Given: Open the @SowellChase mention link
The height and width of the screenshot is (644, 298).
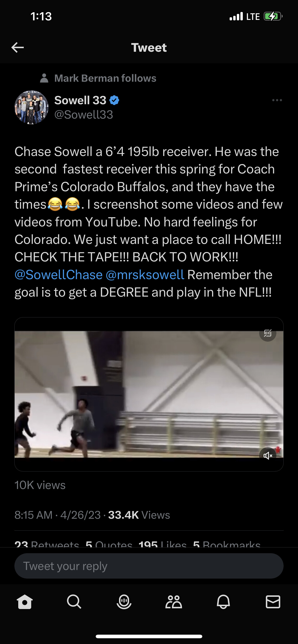Looking at the screenshot, I should pyautogui.click(x=59, y=275).
